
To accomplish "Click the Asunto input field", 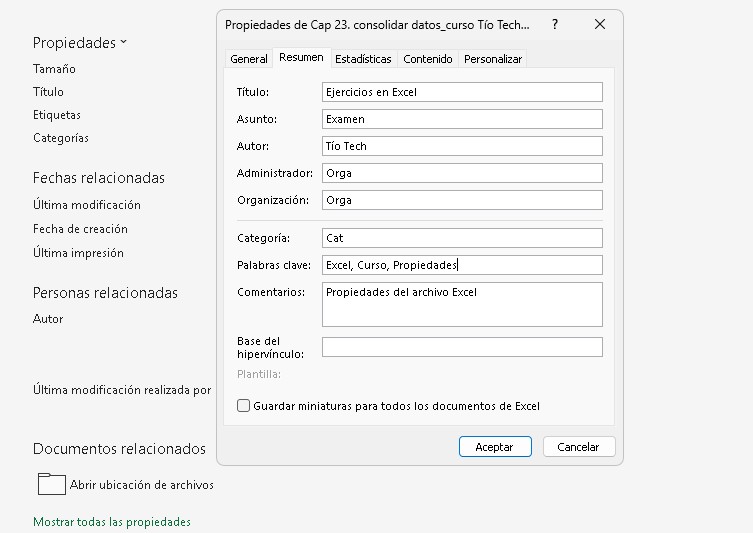I will pos(462,119).
